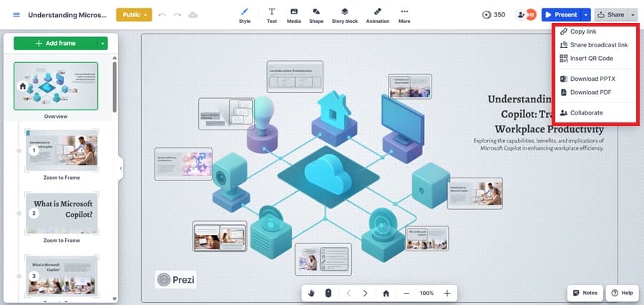Select Share broadcast link
Screen dimensions: 644x305
(595, 45)
